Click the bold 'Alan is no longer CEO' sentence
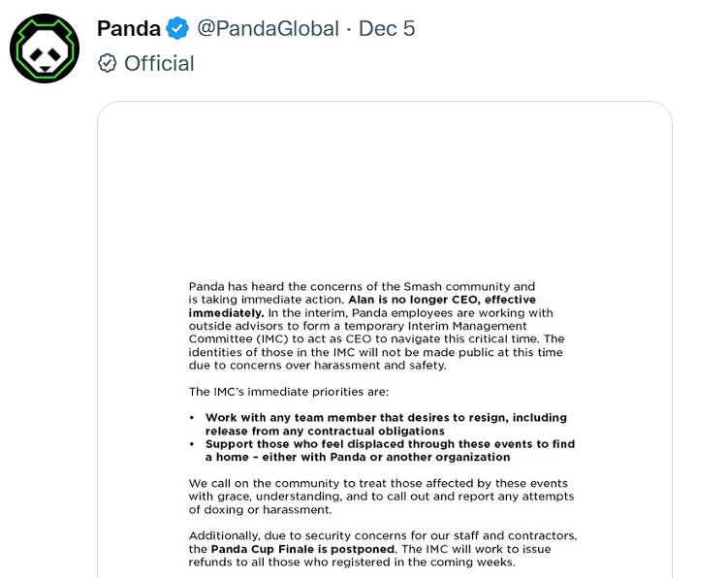The height and width of the screenshot is (578, 728). 363,305
